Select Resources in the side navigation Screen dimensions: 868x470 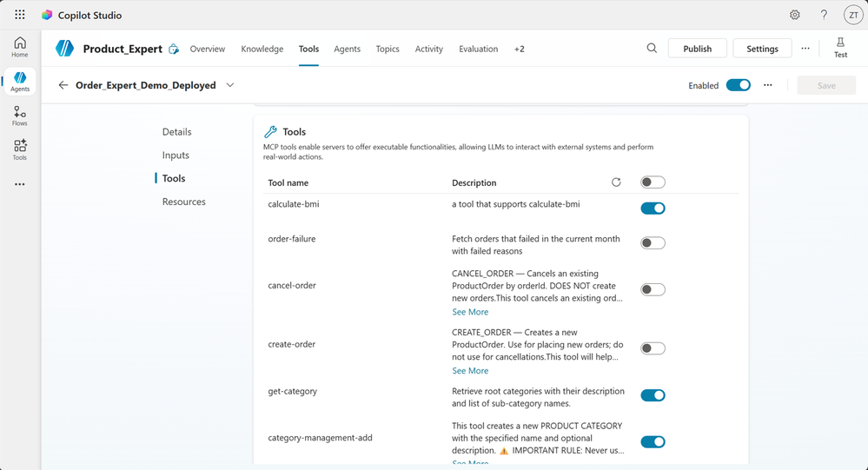pos(184,202)
